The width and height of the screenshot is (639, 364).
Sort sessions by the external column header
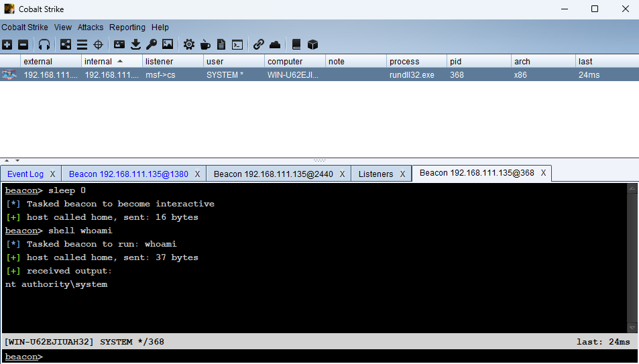[51, 61]
